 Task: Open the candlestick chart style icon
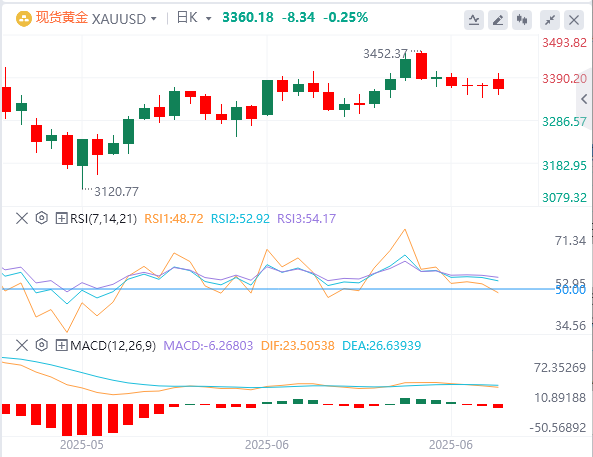click(x=522, y=20)
